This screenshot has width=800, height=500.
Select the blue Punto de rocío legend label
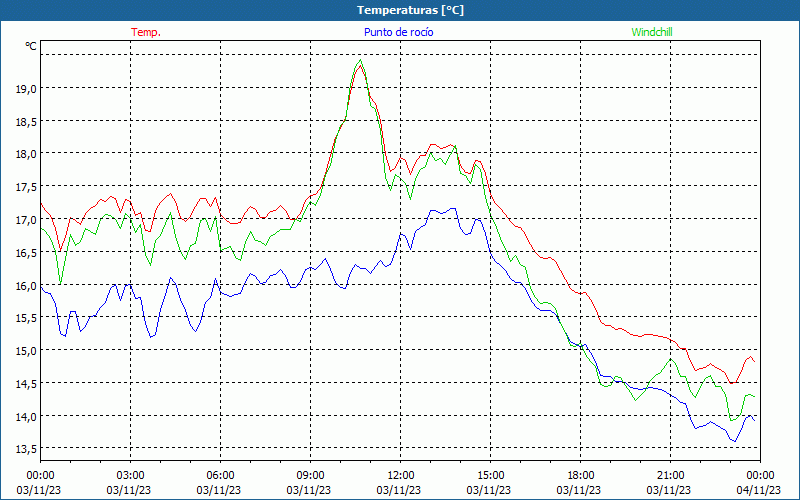tap(398, 32)
